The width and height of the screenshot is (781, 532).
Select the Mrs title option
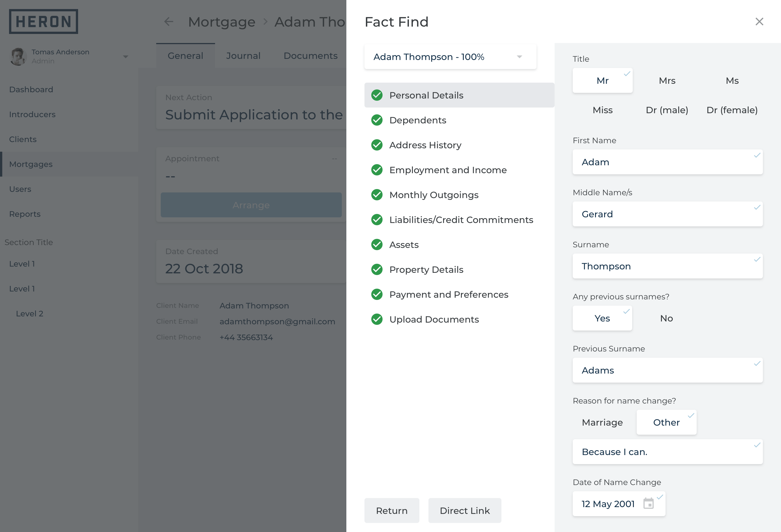coord(667,81)
